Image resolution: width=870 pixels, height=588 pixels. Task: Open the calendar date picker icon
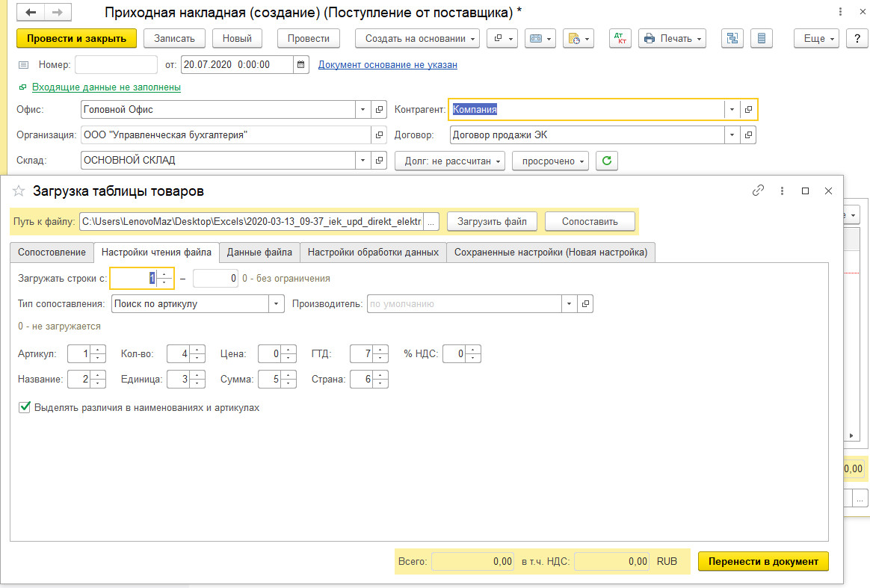pyautogui.click(x=301, y=65)
